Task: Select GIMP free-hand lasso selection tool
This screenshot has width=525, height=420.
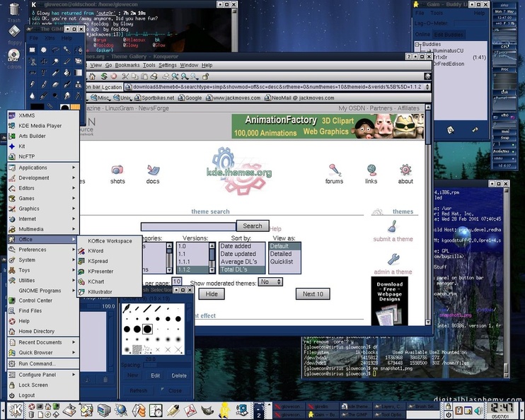Action: [55, 50]
